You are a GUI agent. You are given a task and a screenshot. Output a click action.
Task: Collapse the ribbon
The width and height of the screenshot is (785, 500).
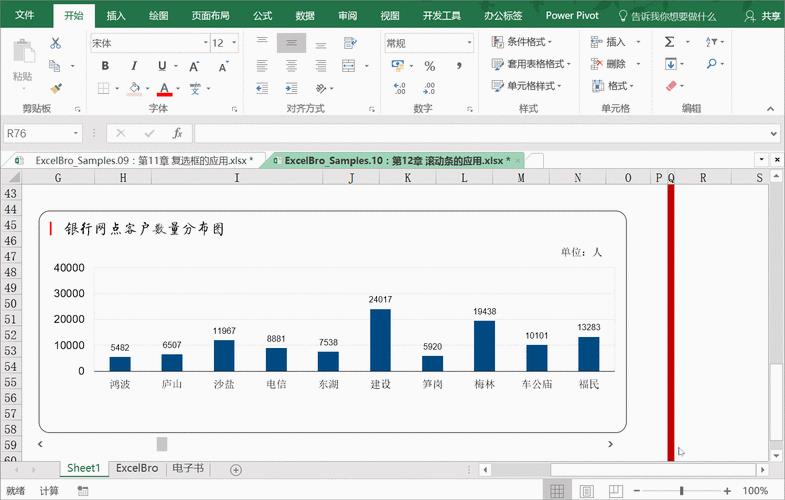(x=770, y=109)
